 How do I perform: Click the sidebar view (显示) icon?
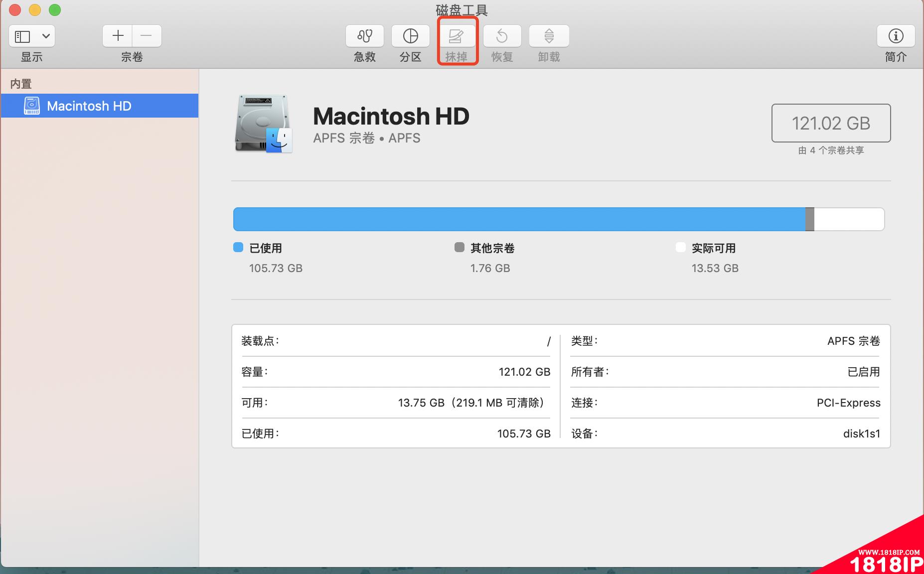(23, 36)
